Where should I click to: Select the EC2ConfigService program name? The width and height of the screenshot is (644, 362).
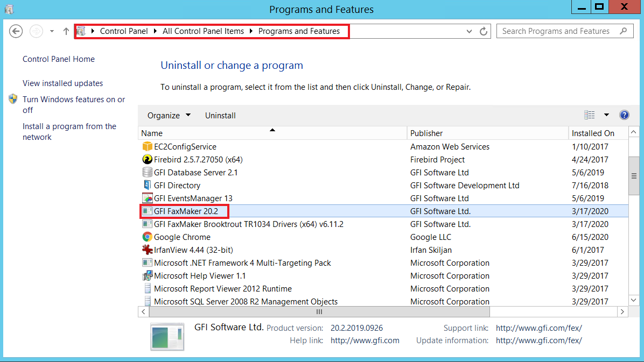pos(185,146)
